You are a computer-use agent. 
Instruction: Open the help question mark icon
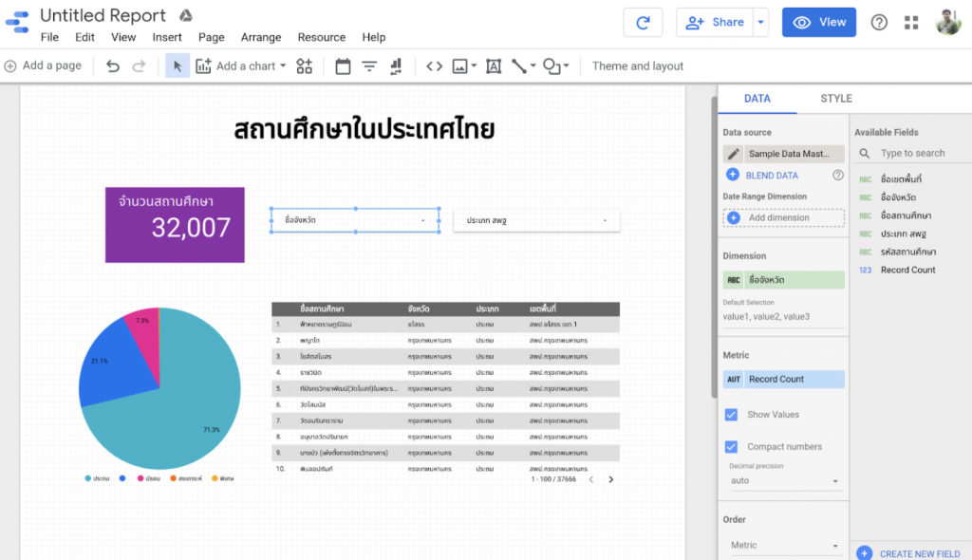click(878, 23)
